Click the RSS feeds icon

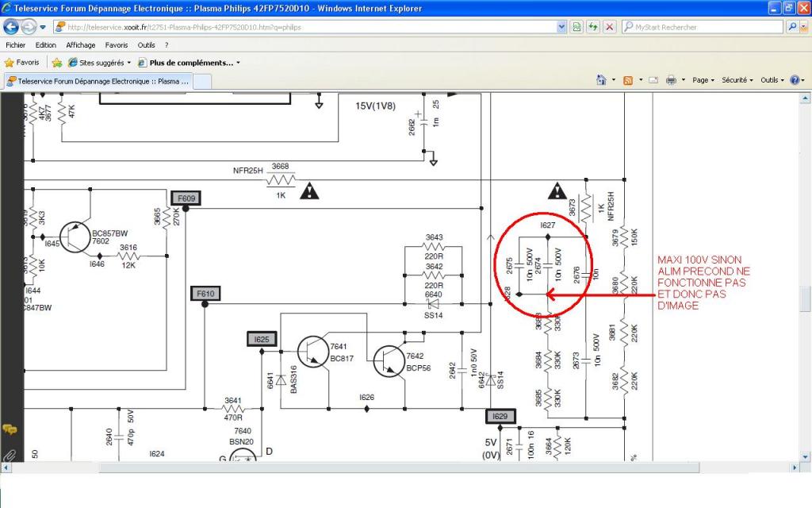coord(628,80)
